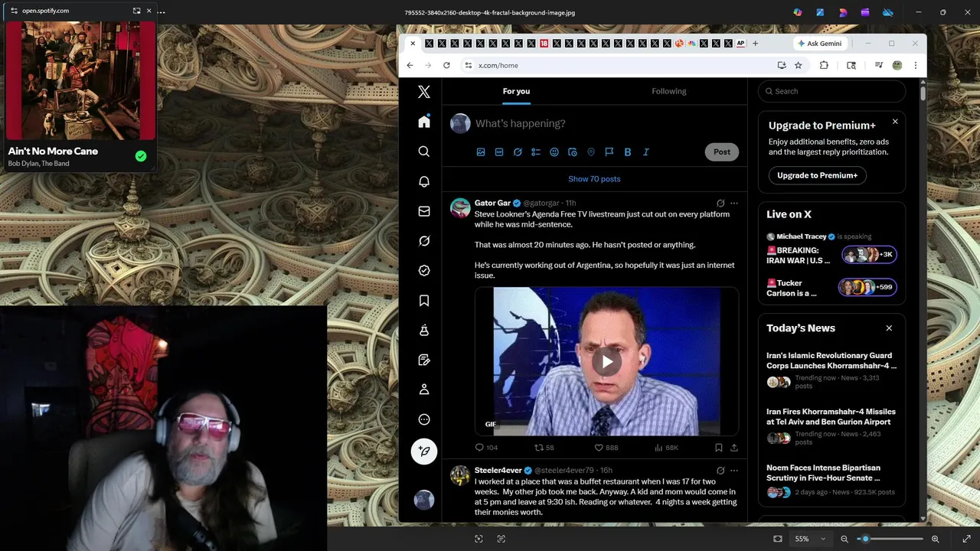Bookmark Gator Gar's post
This screenshot has height=551, width=980.
[x=718, y=448]
